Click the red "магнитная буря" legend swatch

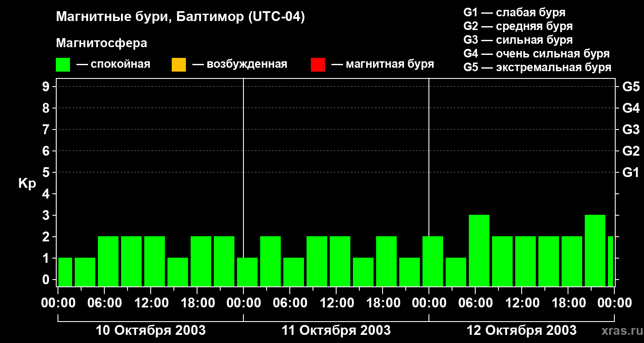pos(318,65)
